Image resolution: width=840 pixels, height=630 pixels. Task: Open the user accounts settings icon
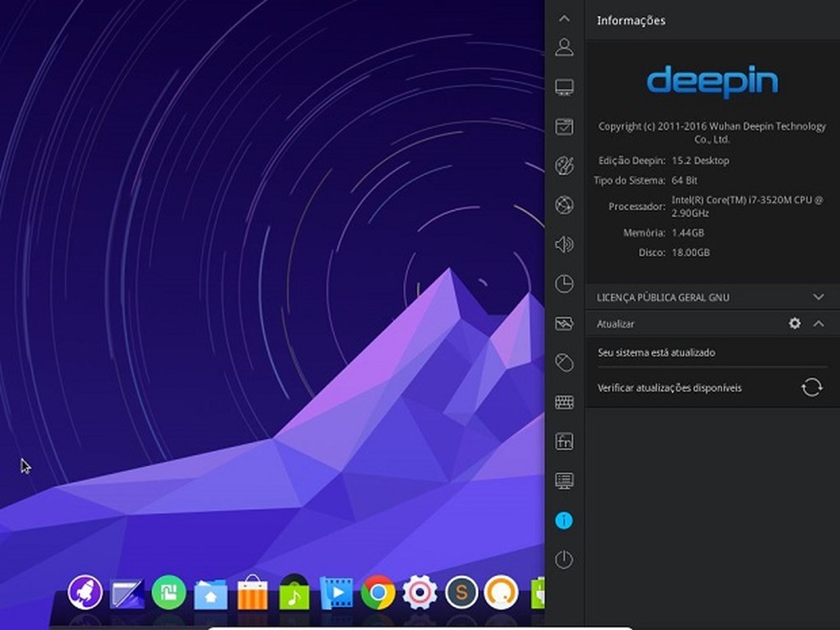coord(564,47)
